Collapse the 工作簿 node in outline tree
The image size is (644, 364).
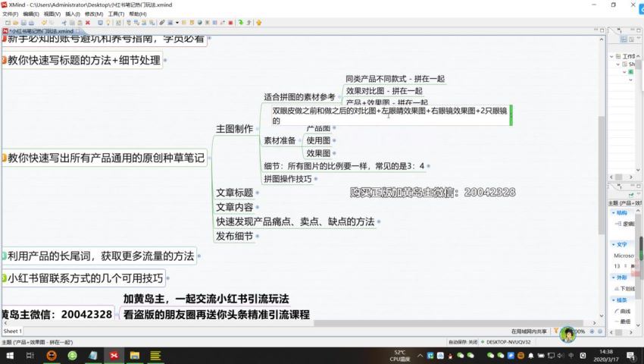coord(611,56)
